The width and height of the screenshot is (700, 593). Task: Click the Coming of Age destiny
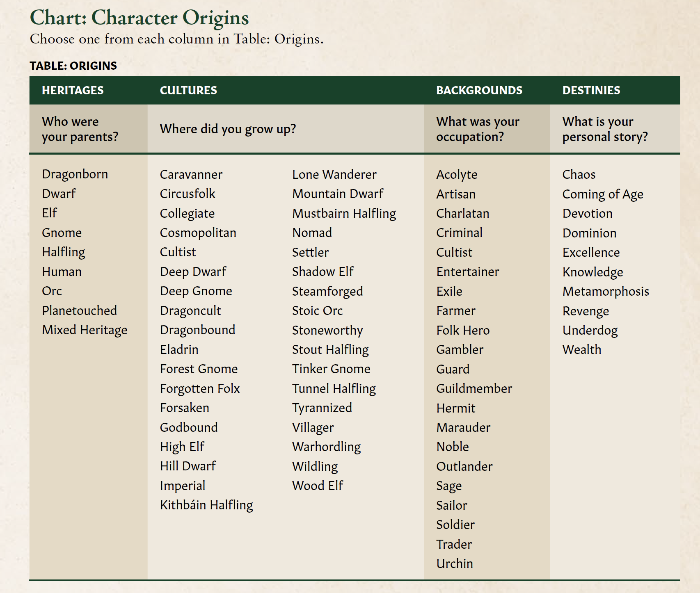pos(603,194)
